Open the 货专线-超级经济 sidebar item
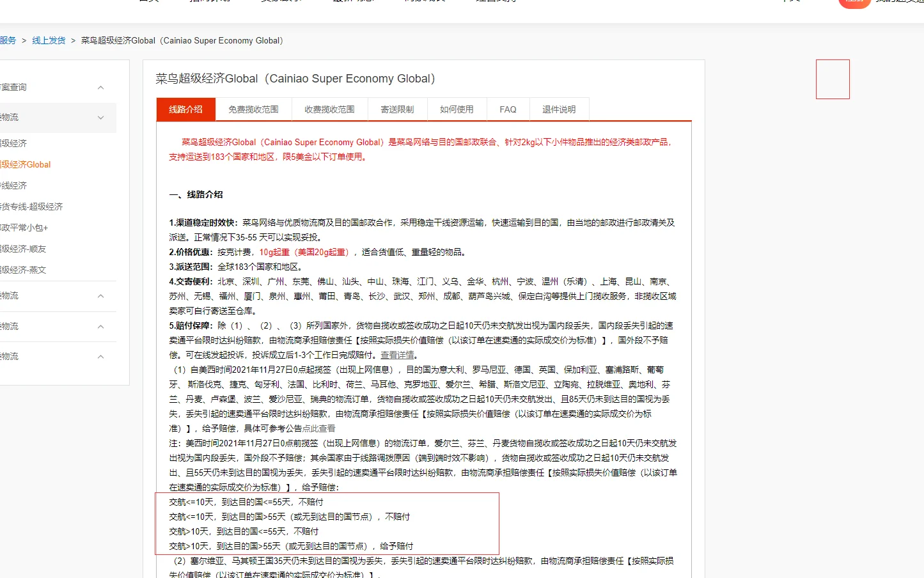This screenshot has height=578, width=924. tap(31, 207)
